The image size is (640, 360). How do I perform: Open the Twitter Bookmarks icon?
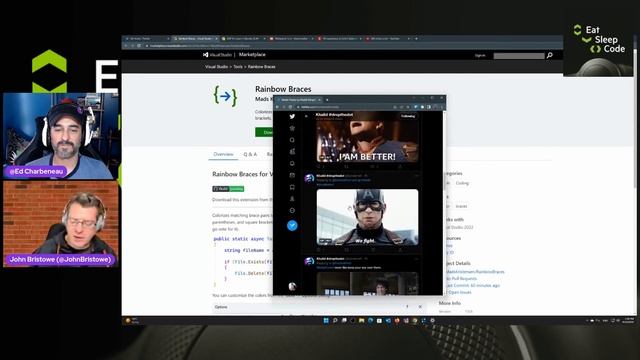[292, 187]
